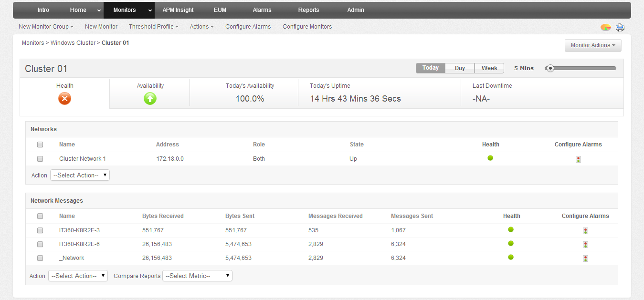The image size is (644, 300).
Task: Click the Week time range button
Action: 489,68
